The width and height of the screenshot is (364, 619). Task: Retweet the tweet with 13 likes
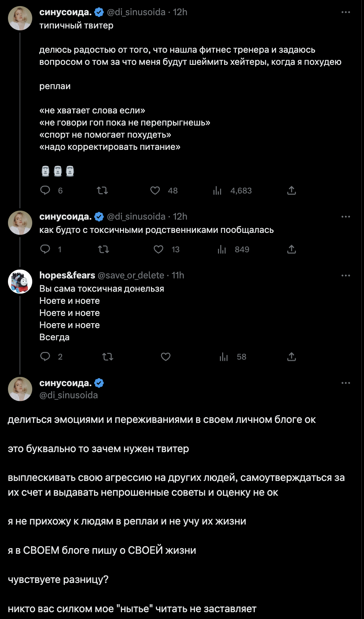tap(103, 249)
